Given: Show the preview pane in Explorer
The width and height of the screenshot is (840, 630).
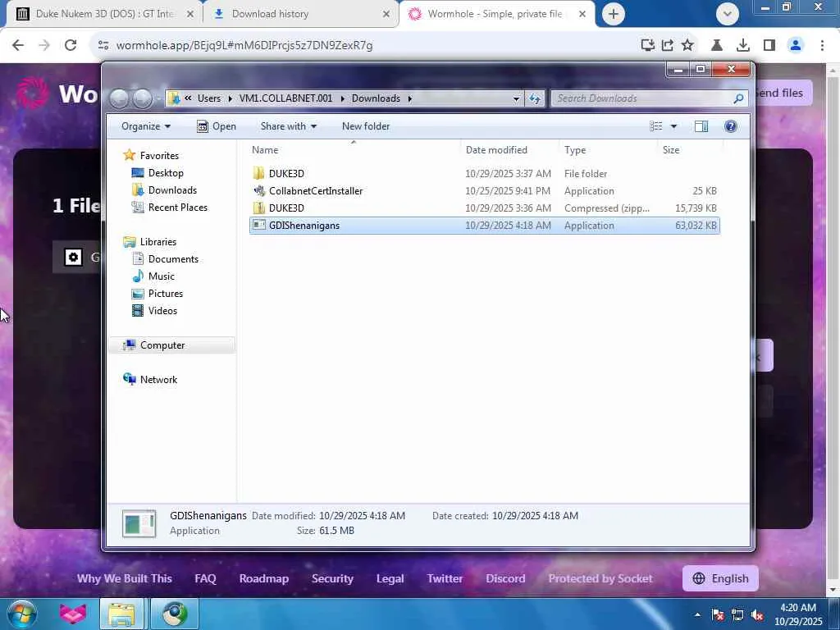Looking at the screenshot, I should (x=701, y=126).
